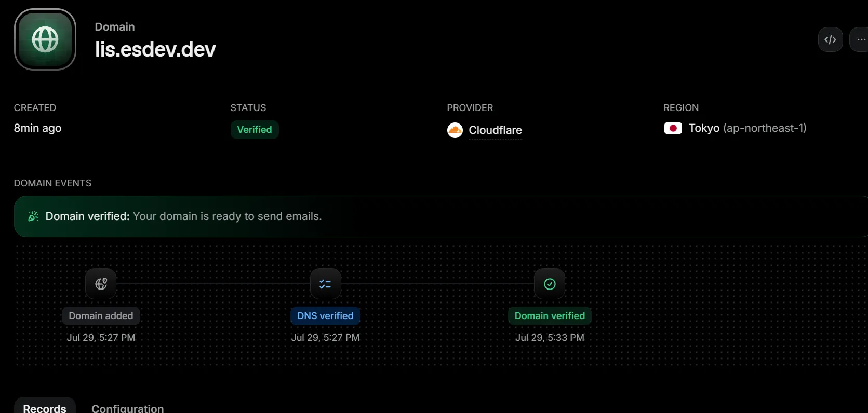
Task: Click the Domain verified banner message
Action: (184, 216)
